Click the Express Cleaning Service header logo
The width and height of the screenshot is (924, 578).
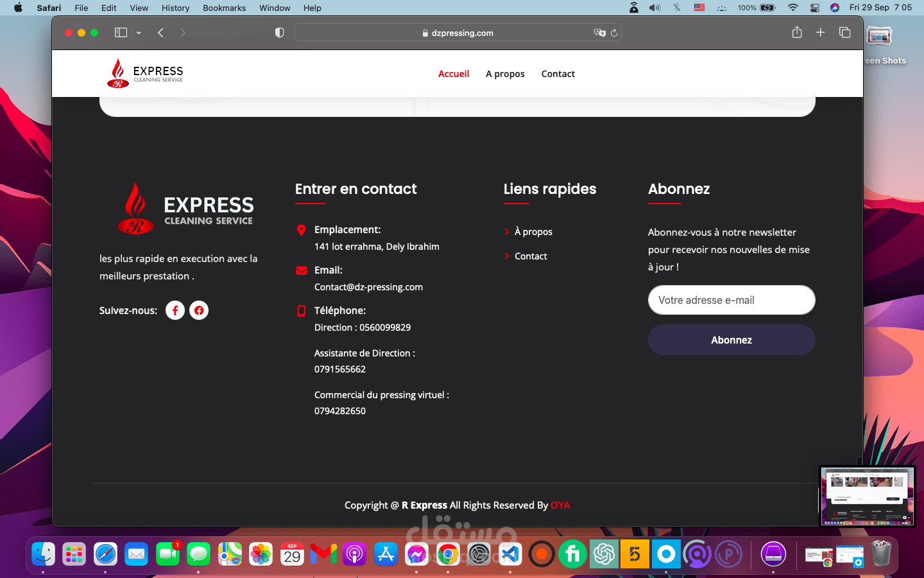click(145, 74)
